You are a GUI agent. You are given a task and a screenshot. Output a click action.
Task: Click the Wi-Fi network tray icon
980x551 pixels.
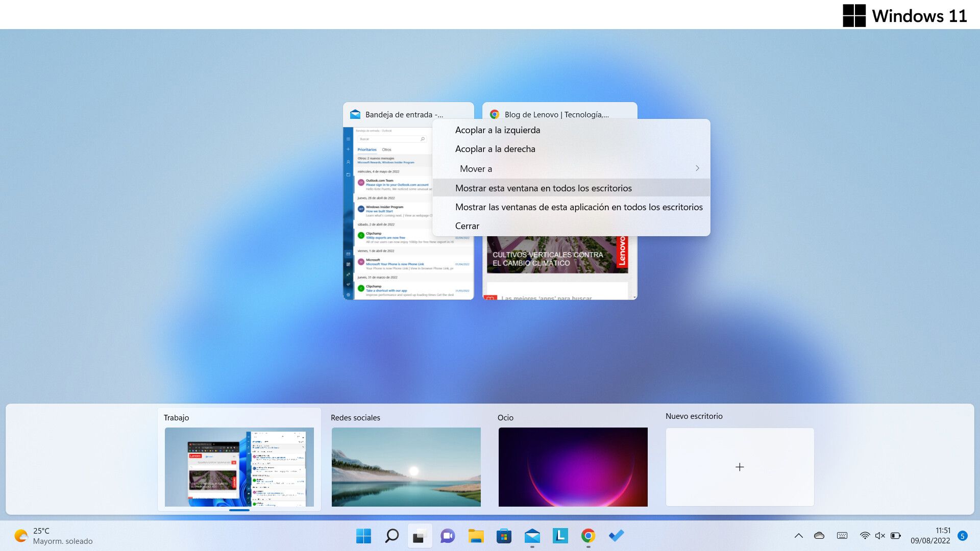click(x=865, y=536)
